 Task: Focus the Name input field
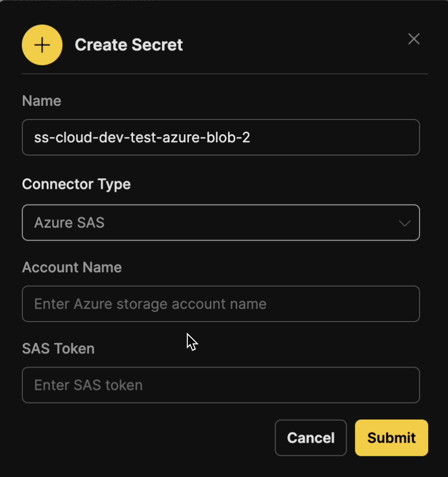click(329, 137)
